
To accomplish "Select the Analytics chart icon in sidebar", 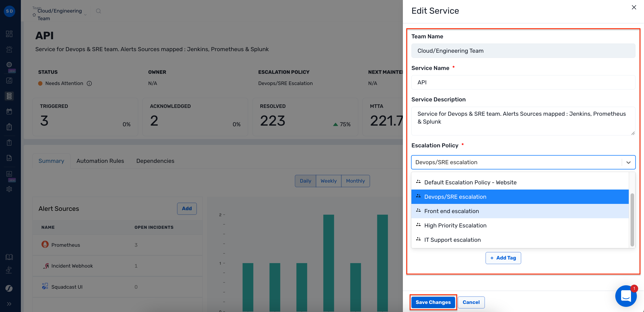I will click(9, 81).
